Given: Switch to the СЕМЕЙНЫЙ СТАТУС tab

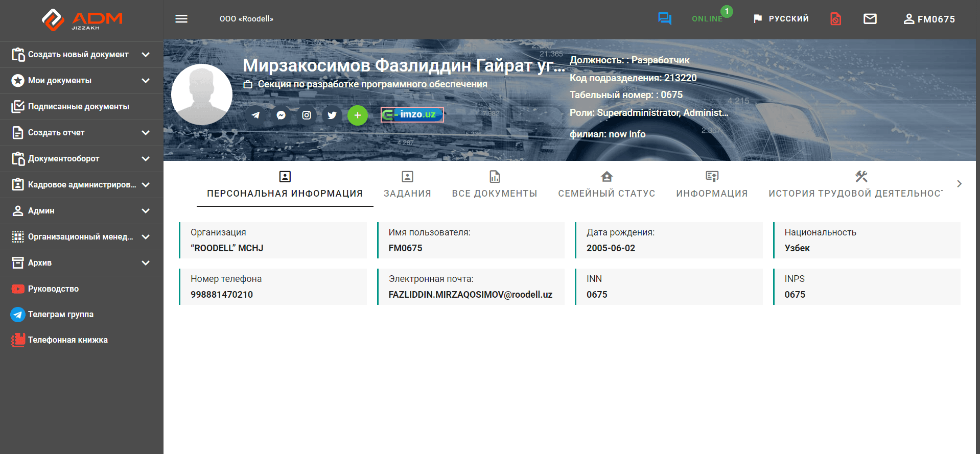Looking at the screenshot, I should pos(606,184).
